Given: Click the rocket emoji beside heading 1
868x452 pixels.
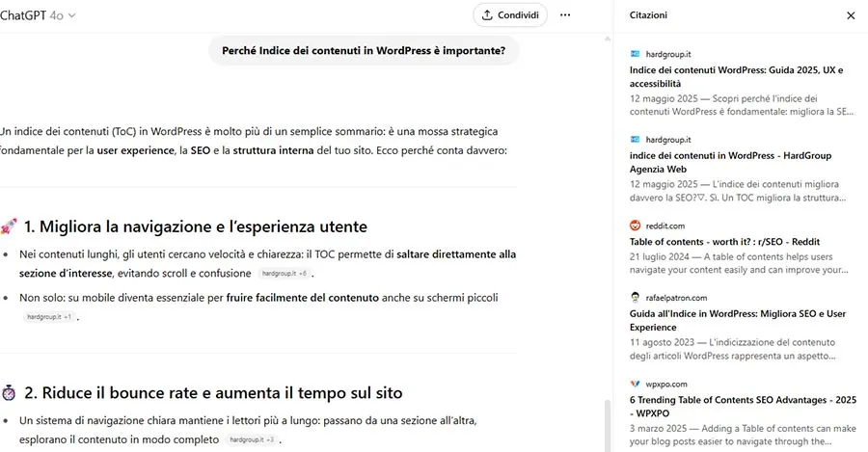Looking at the screenshot, I should [x=9, y=226].
